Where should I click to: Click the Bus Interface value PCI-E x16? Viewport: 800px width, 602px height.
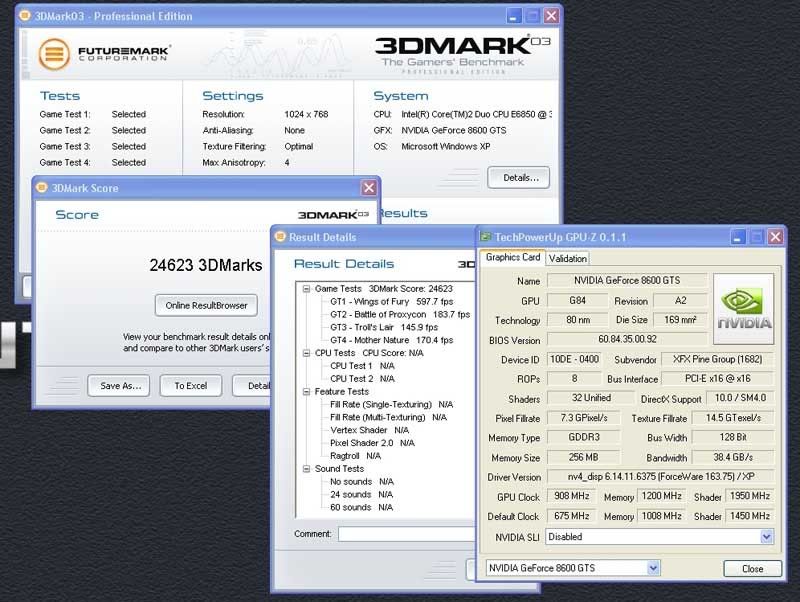click(x=717, y=379)
